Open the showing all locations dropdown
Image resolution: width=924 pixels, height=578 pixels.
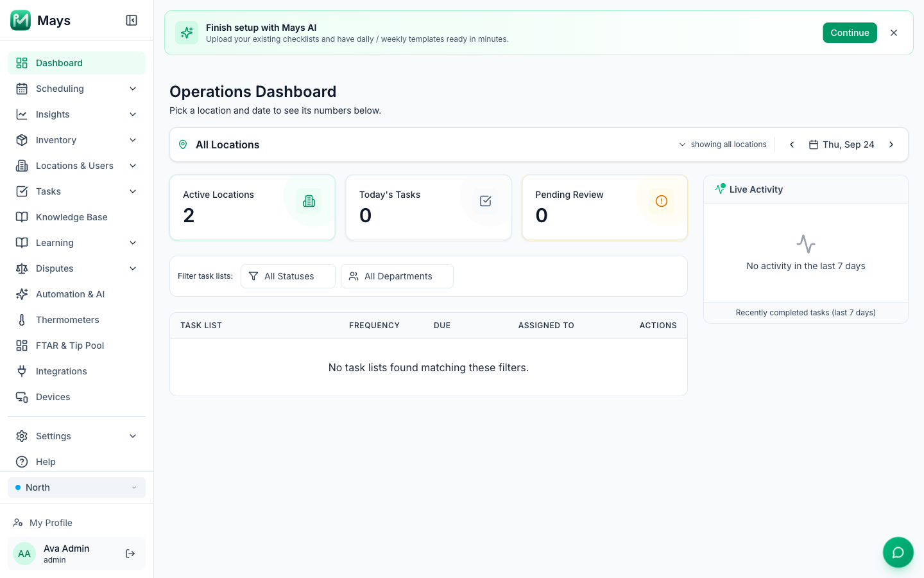tap(723, 144)
